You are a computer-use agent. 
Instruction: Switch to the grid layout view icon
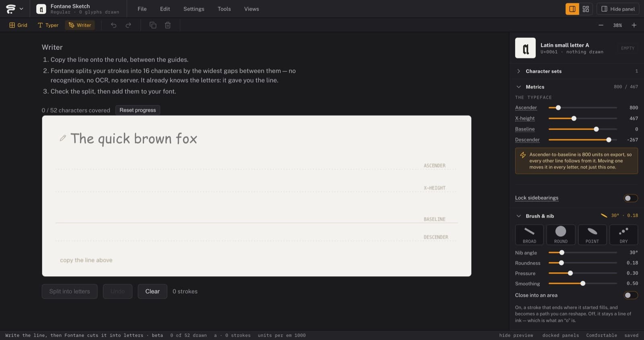coord(586,9)
